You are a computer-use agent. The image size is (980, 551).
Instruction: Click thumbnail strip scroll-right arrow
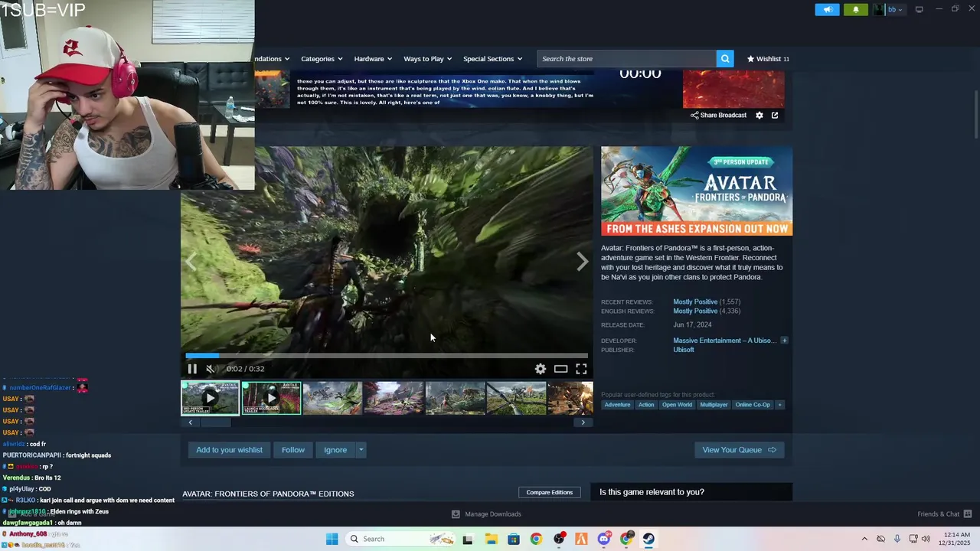click(x=583, y=422)
